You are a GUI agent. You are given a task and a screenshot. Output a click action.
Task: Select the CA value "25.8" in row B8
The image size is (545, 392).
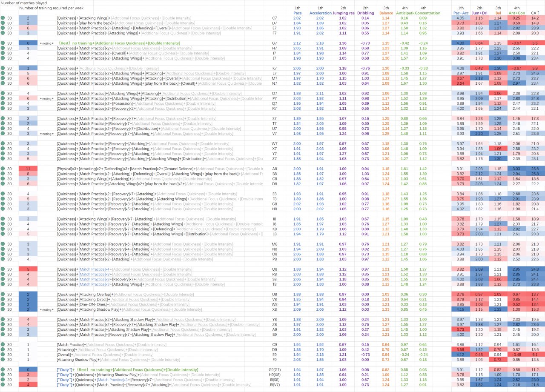click(535, 174)
